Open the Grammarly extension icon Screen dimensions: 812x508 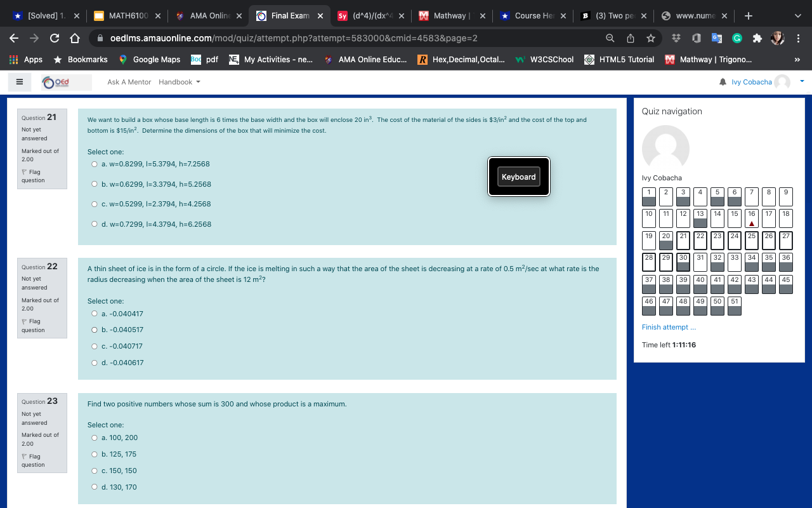click(737, 38)
